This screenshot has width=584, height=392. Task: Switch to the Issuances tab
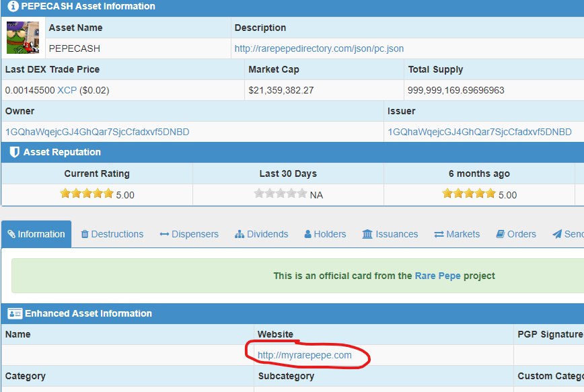[390, 234]
